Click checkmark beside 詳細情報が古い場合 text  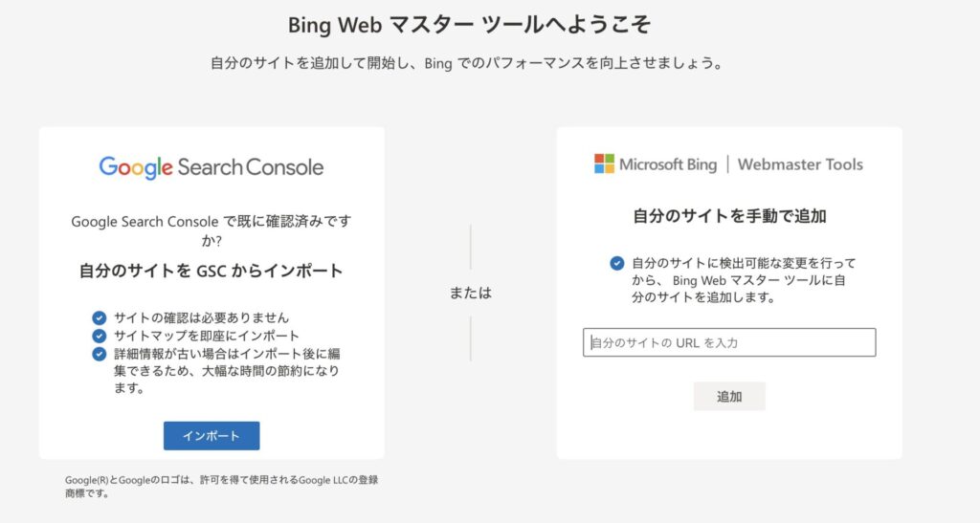[100, 354]
